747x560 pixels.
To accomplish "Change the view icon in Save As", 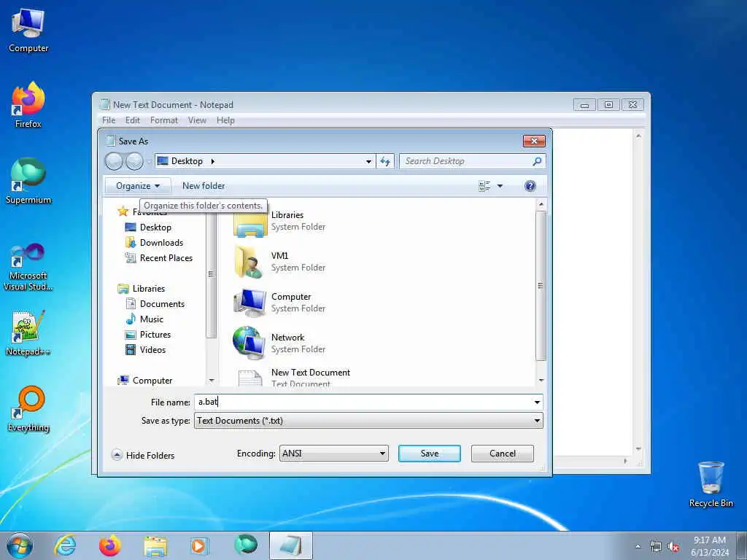I will click(x=484, y=186).
